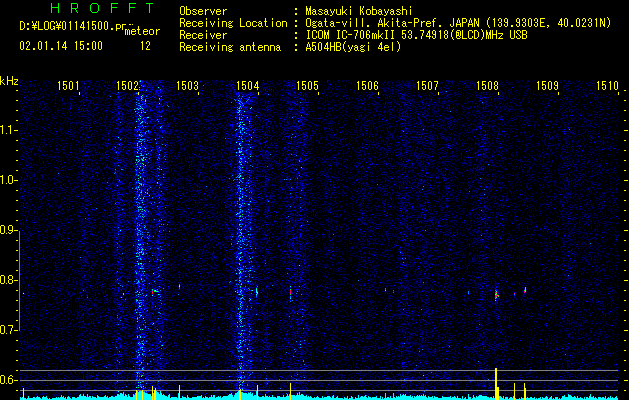Click the tallest yellow intensity bar near 1508
This screenshot has height=400, width=629.
(496, 383)
